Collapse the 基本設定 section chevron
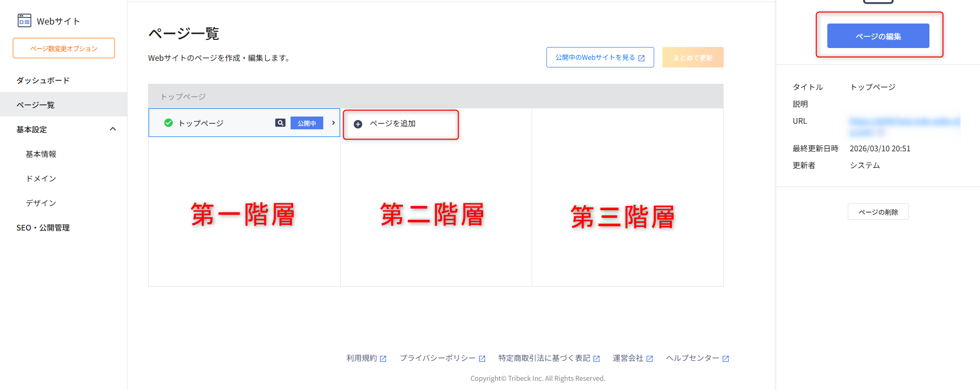Image resolution: width=980 pixels, height=390 pixels. tap(113, 129)
